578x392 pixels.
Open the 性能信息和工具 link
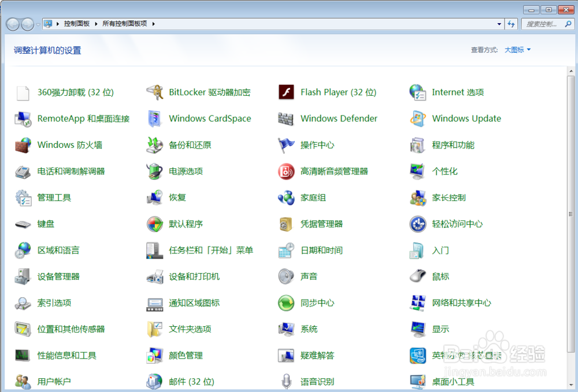point(66,356)
